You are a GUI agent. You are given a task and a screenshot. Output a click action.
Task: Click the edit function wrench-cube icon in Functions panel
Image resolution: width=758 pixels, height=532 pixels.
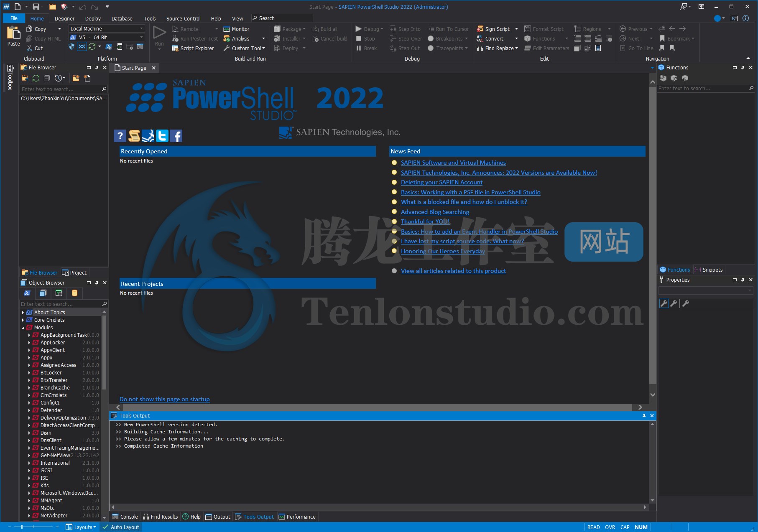point(674,78)
